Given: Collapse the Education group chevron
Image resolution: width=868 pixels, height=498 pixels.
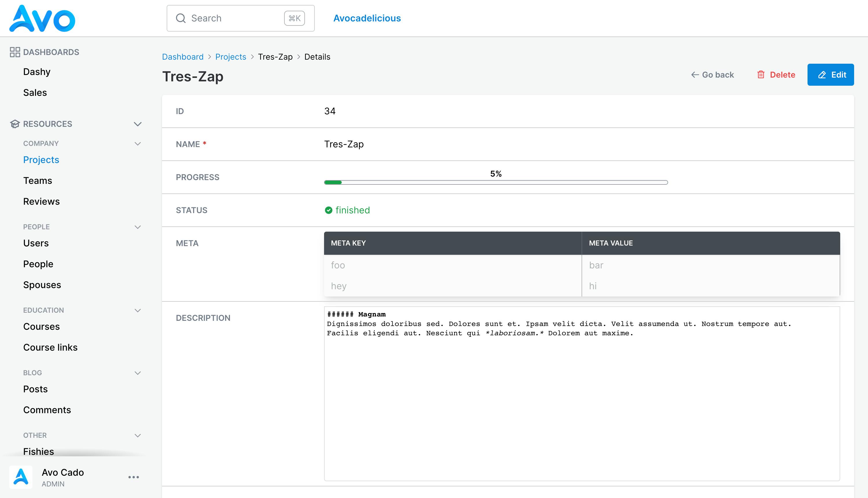Looking at the screenshot, I should [x=138, y=311].
